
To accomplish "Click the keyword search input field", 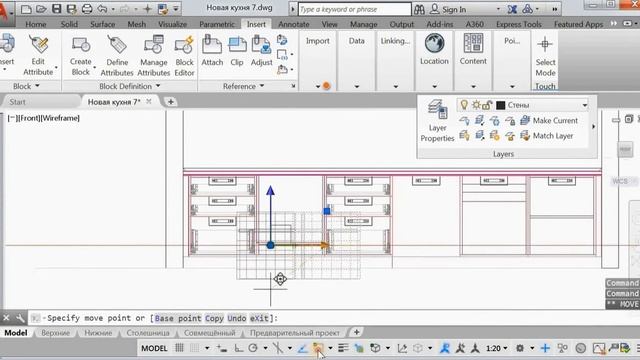I will (x=354, y=9).
